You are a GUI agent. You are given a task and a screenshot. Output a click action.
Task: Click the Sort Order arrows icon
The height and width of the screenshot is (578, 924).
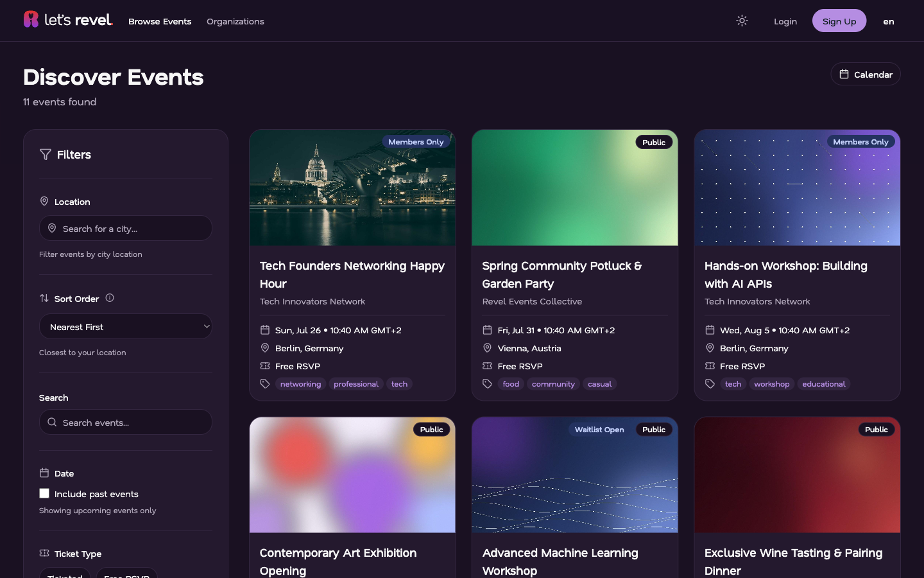(44, 298)
